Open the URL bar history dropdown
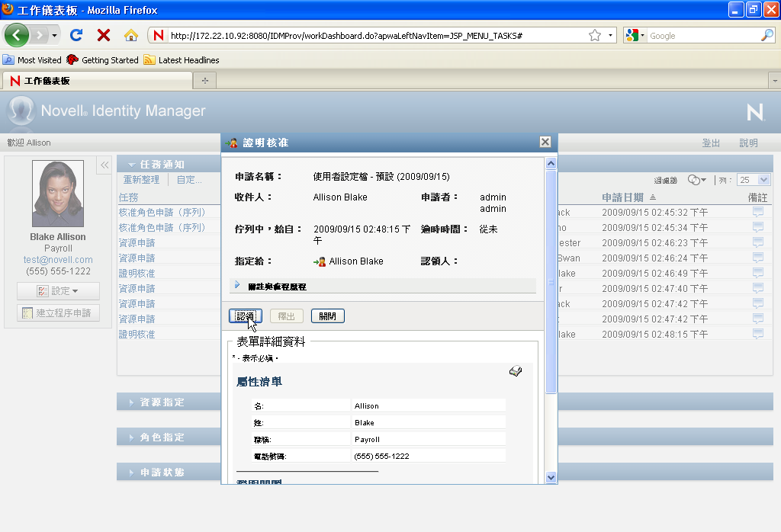 (610, 35)
